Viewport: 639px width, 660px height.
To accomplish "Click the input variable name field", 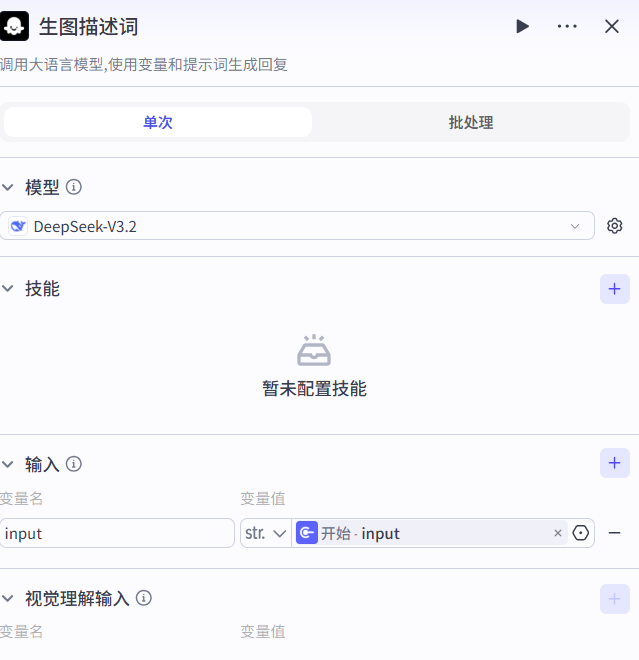I will point(117,533).
